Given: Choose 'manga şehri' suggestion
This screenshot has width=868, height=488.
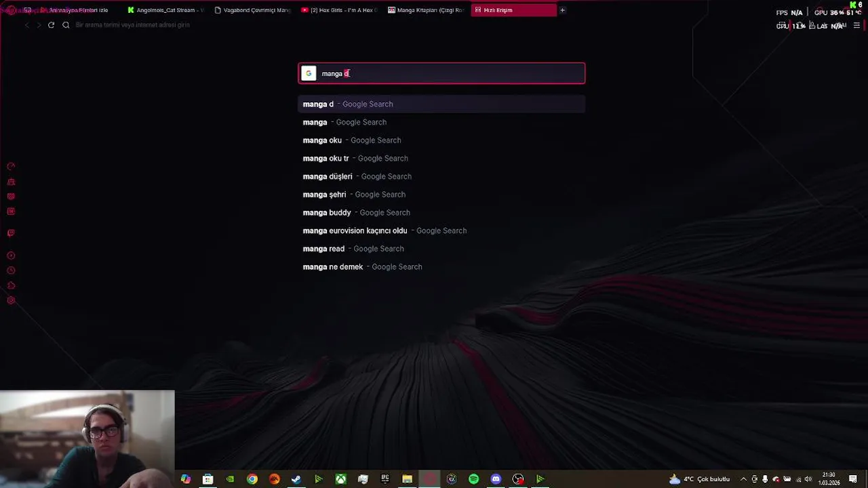Looking at the screenshot, I should [x=441, y=195].
